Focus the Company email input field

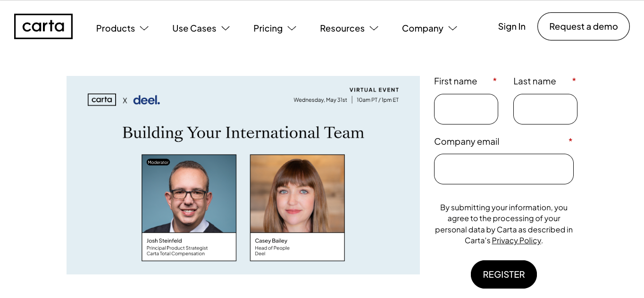[x=504, y=169]
